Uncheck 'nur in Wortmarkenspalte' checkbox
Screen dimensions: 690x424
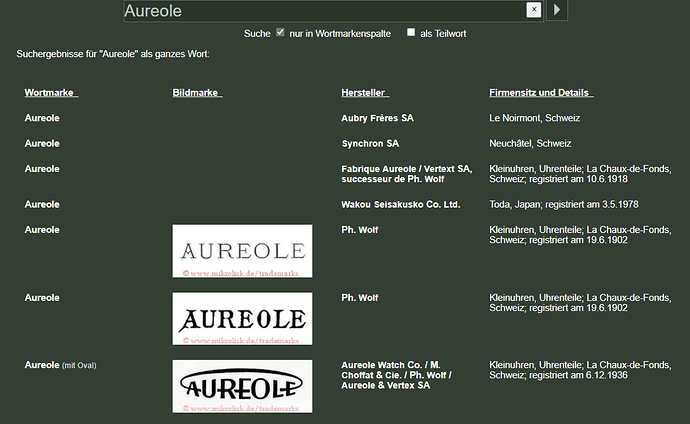[280, 32]
